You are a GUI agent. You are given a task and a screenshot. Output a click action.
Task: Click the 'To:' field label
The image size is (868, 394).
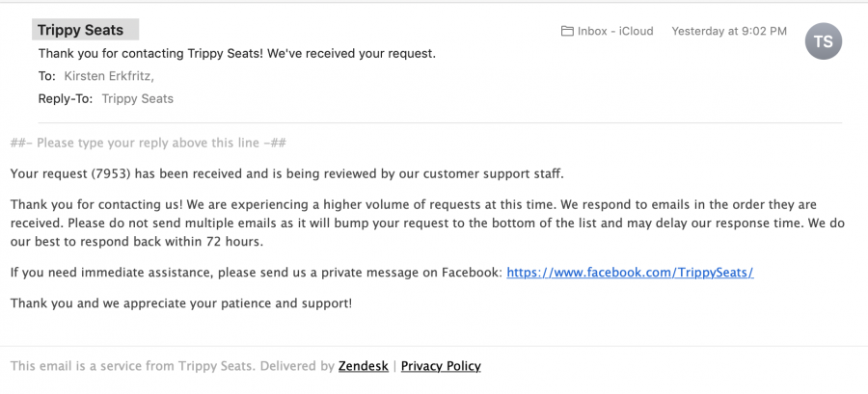(47, 76)
